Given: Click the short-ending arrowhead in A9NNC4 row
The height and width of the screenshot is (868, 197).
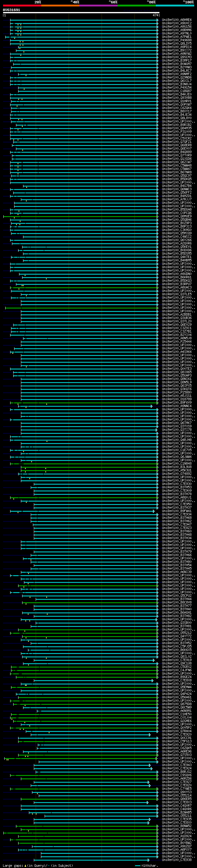Looking at the screenshot, I should pyautogui.click(x=151, y=406).
